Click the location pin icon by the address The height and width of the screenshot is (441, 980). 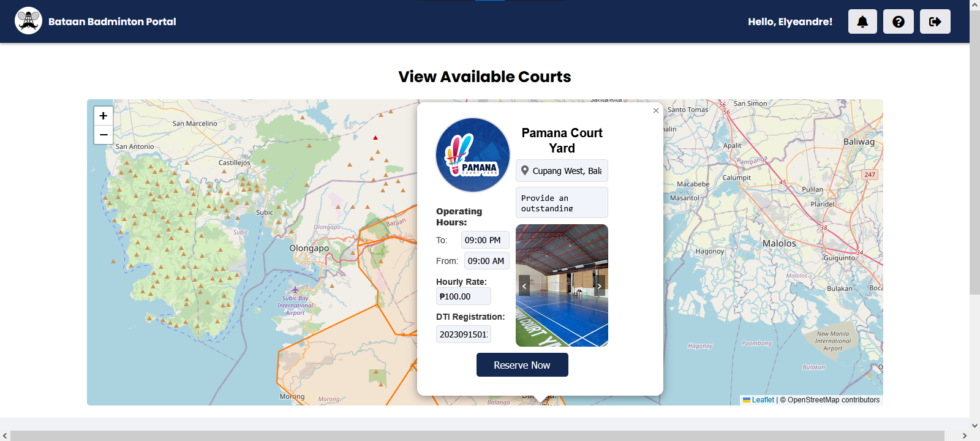coord(525,170)
